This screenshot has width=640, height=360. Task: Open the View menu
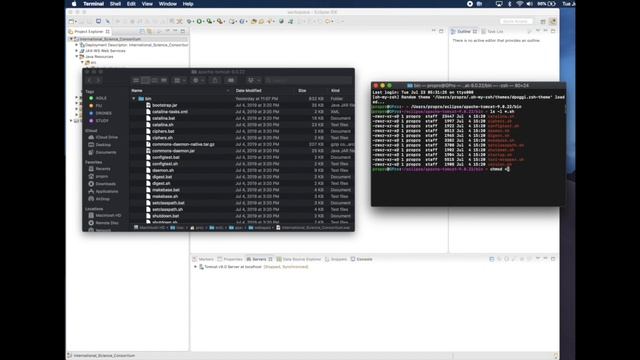point(147,4)
